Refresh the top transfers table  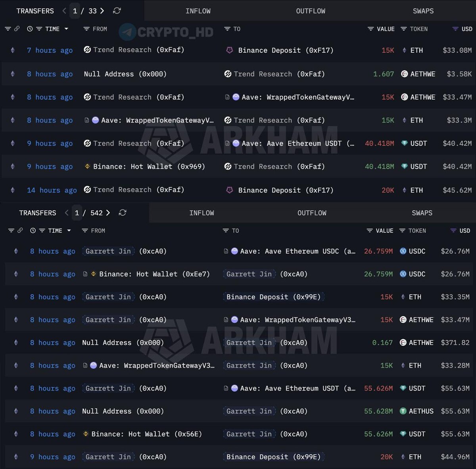tap(117, 11)
